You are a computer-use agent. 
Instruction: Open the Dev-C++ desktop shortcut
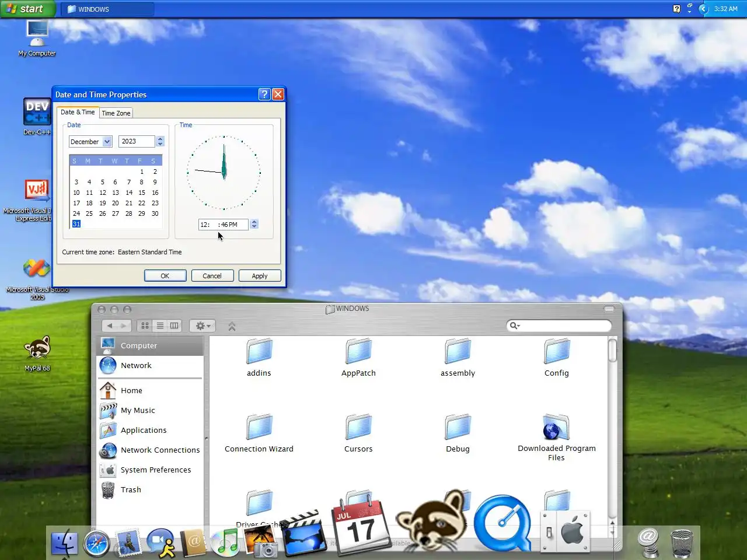tap(37, 117)
